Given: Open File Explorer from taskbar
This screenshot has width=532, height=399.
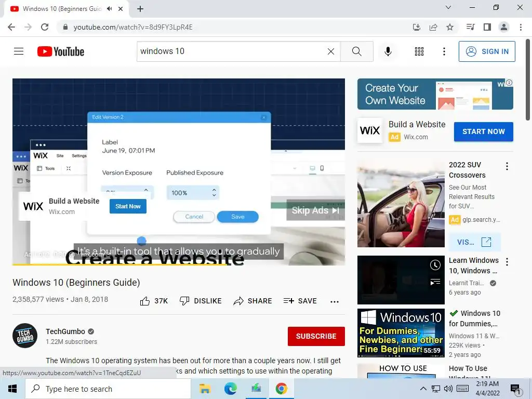Looking at the screenshot, I should pos(205,389).
